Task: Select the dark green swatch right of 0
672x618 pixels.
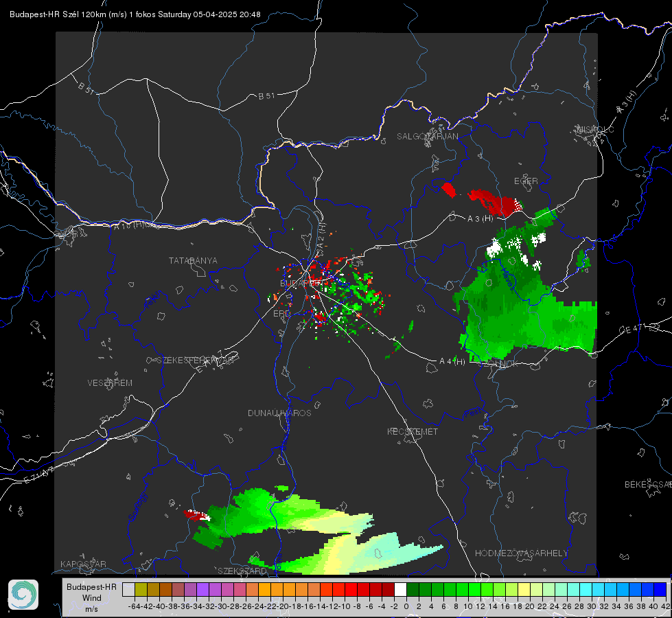Action: tap(413, 589)
